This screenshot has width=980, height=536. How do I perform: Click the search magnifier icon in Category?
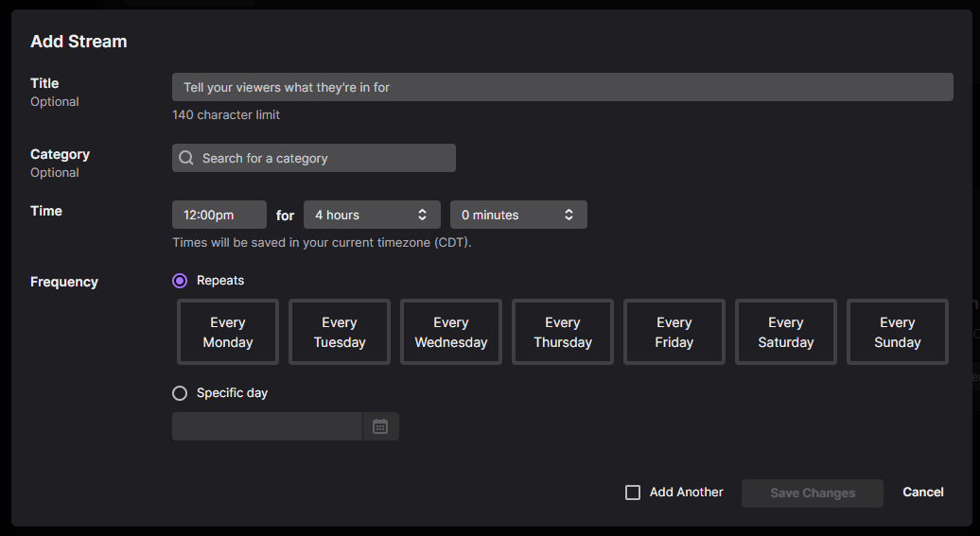click(x=186, y=158)
